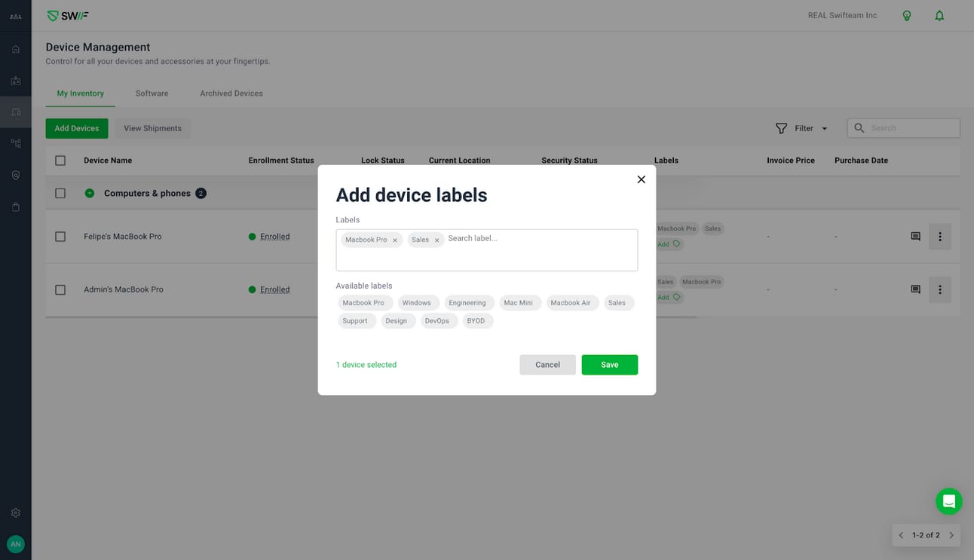This screenshot has width=974, height=560.
Task: Open more actions for Felipe's MacBook Pro
Action: click(939, 237)
